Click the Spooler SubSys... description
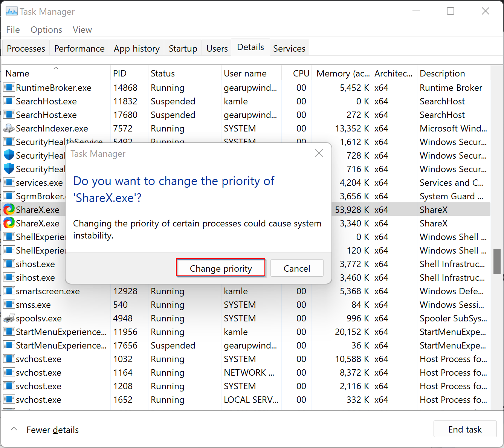This screenshot has height=448, width=504. point(454,318)
